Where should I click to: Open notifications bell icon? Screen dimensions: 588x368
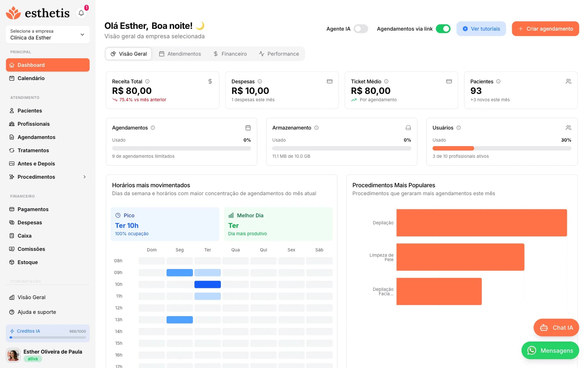click(81, 13)
